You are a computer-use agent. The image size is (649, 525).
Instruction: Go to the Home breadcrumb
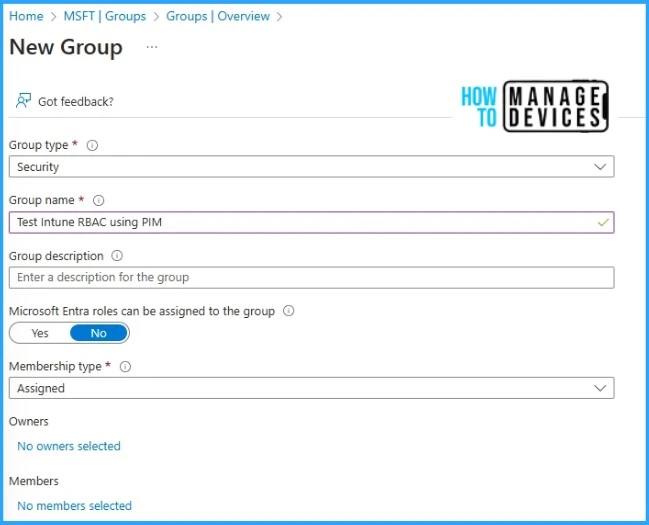[x=26, y=16]
